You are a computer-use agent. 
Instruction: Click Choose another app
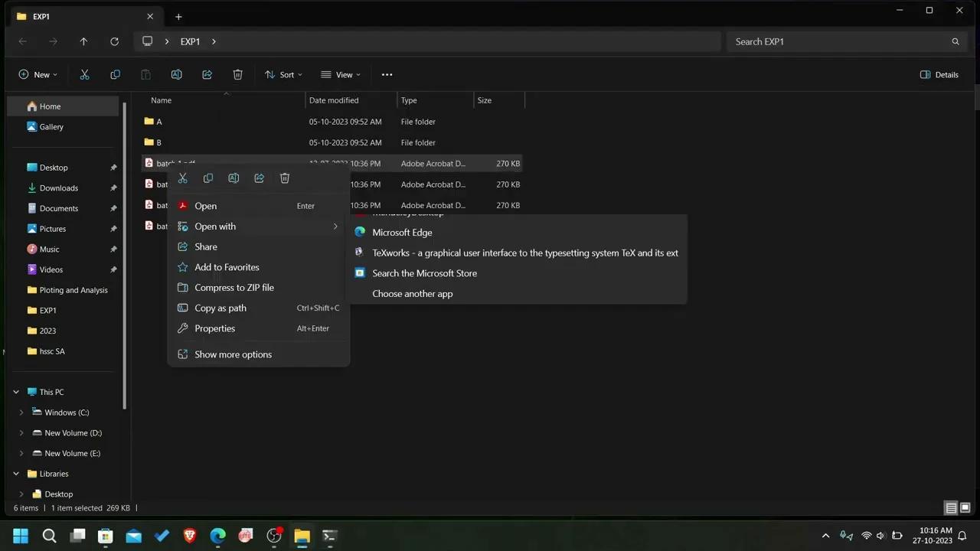412,294
